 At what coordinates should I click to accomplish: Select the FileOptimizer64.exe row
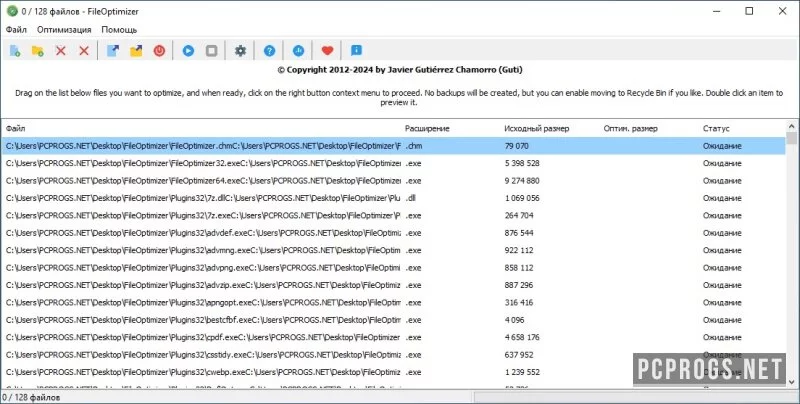393,181
